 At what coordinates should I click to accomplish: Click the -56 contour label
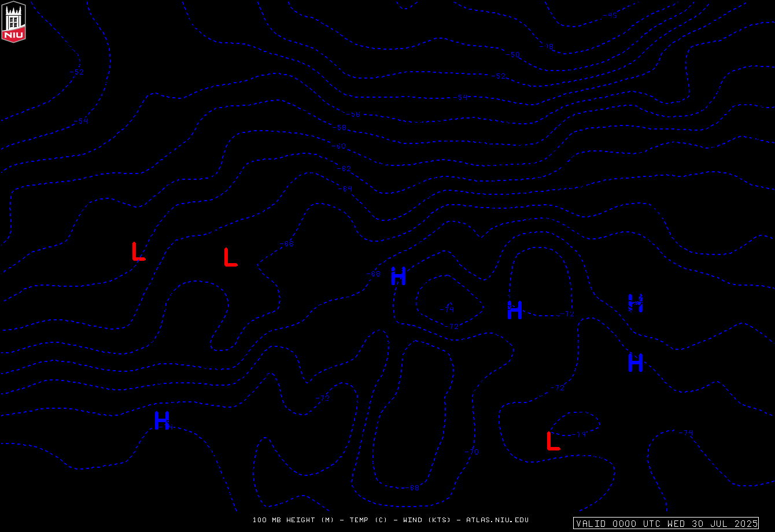pyautogui.click(x=353, y=114)
